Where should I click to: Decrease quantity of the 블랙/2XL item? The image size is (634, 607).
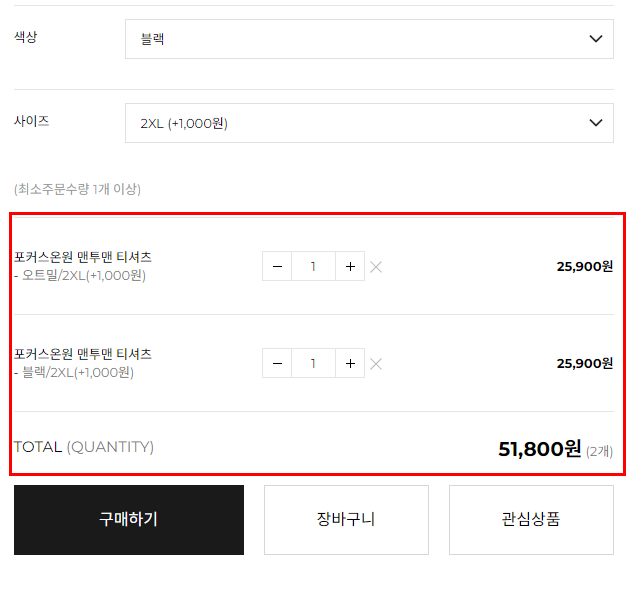(x=277, y=364)
